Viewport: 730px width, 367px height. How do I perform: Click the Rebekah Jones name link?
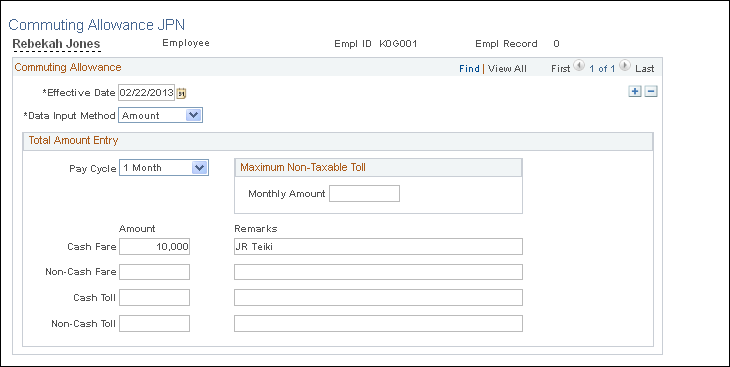(x=56, y=44)
